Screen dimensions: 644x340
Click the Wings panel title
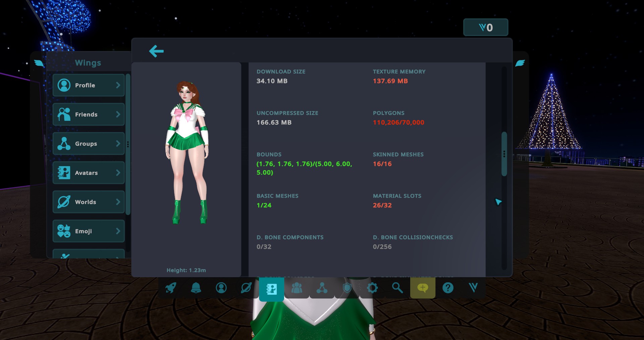pyautogui.click(x=88, y=63)
